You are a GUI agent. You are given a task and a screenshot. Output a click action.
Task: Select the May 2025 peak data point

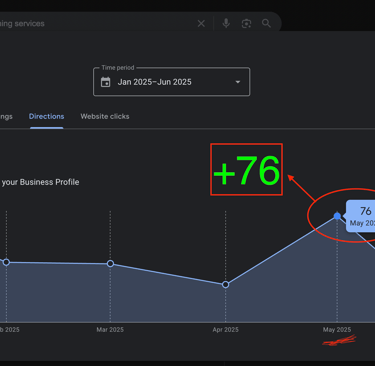pyautogui.click(x=337, y=216)
